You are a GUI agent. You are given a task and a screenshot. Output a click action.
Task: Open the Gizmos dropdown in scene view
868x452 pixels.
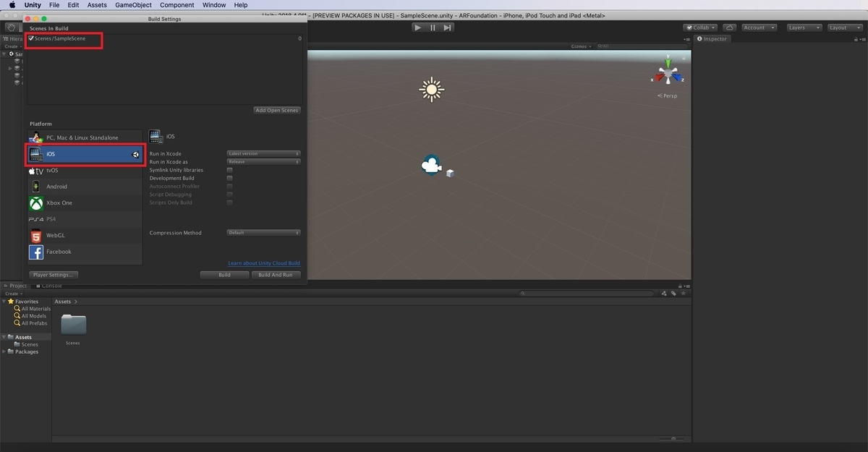point(581,46)
